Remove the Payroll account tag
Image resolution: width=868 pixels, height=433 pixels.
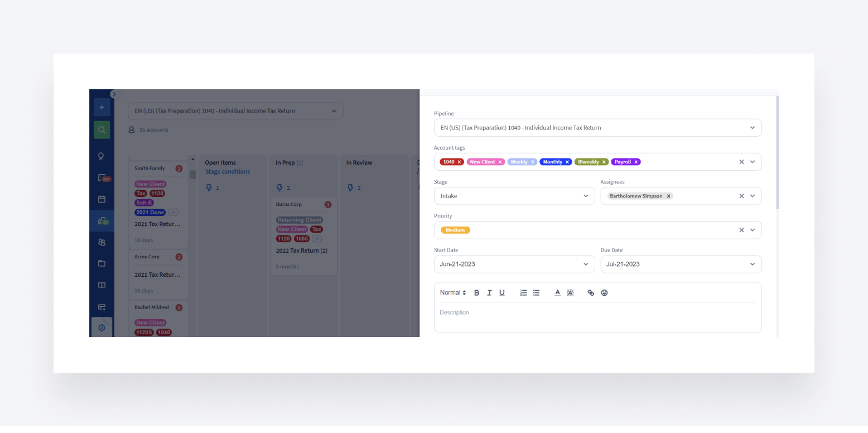[x=636, y=162]
